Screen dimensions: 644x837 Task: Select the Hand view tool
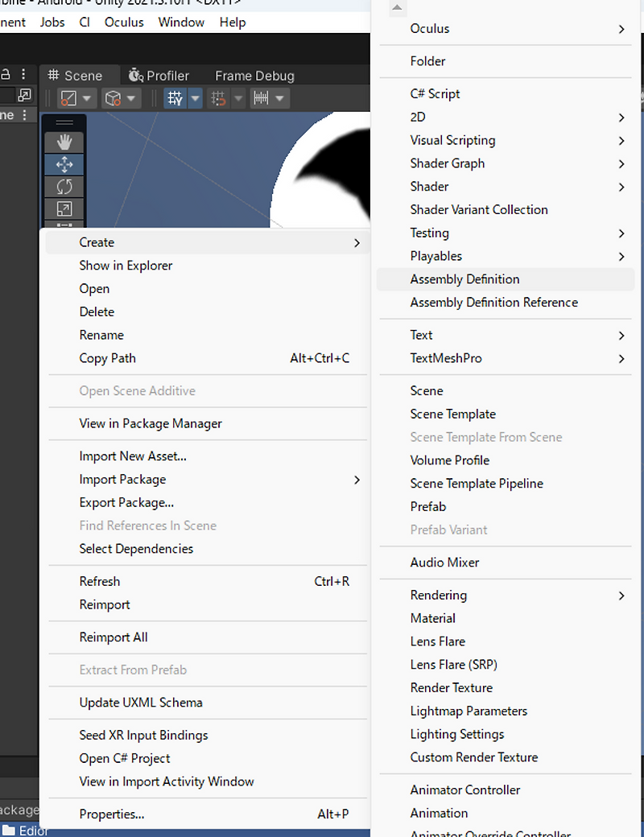[64, 142]
